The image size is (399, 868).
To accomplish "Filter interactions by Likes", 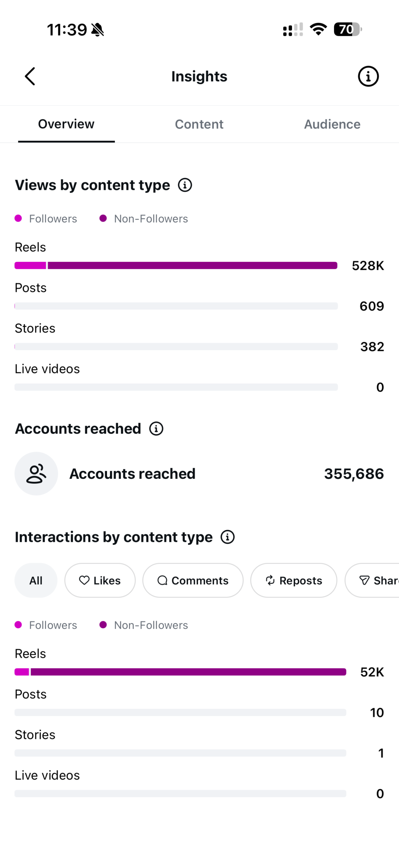I will [100, 580].
